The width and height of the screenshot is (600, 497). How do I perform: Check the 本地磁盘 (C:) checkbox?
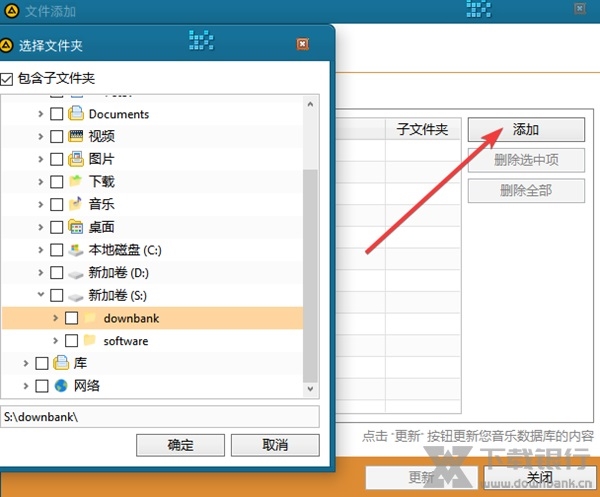coord(57,250)
